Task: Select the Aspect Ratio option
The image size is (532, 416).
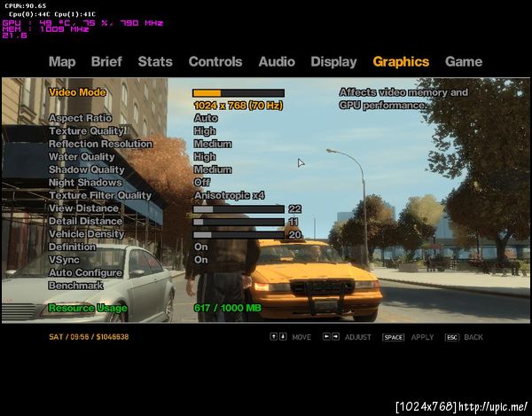Action: click(x=80, y=118)
